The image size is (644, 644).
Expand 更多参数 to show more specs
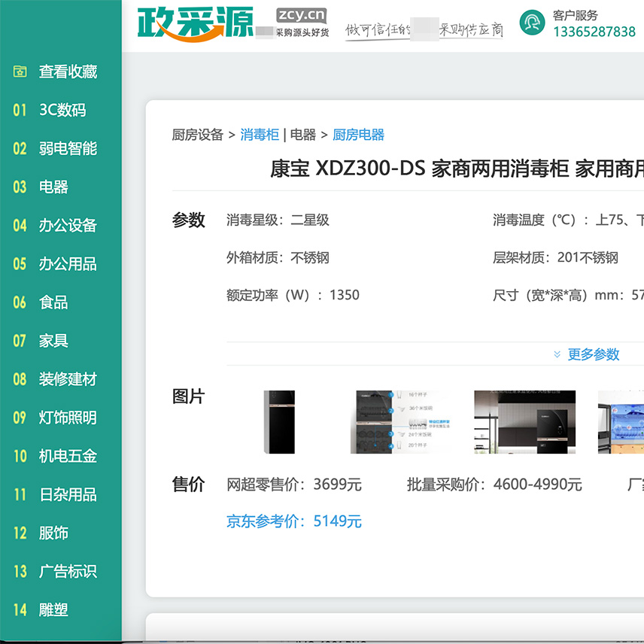(x=593, y=354)
